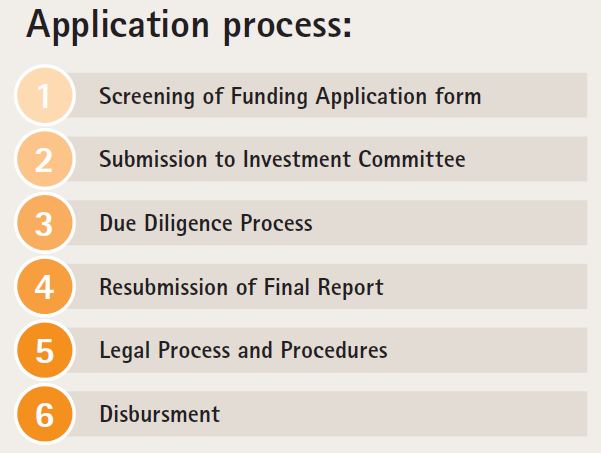Select Submission to Investment Committee text
Image resolution: width=601 pixels, height=453 pixels.
pos(282,159)
